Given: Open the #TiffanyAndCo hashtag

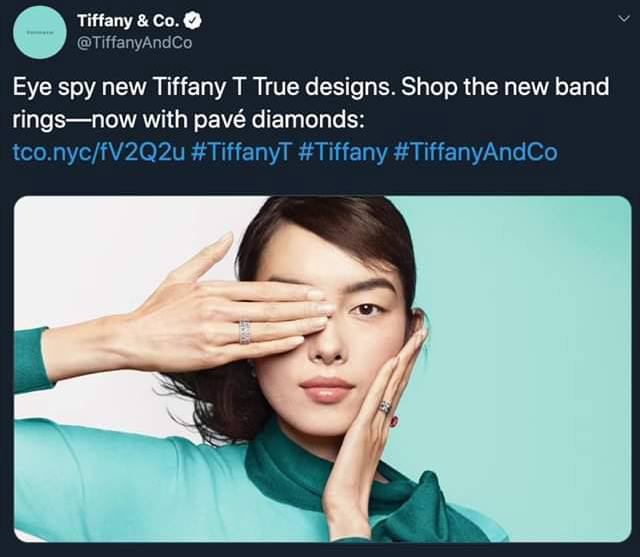Looking at the screenshot, I should click(475, 152).
